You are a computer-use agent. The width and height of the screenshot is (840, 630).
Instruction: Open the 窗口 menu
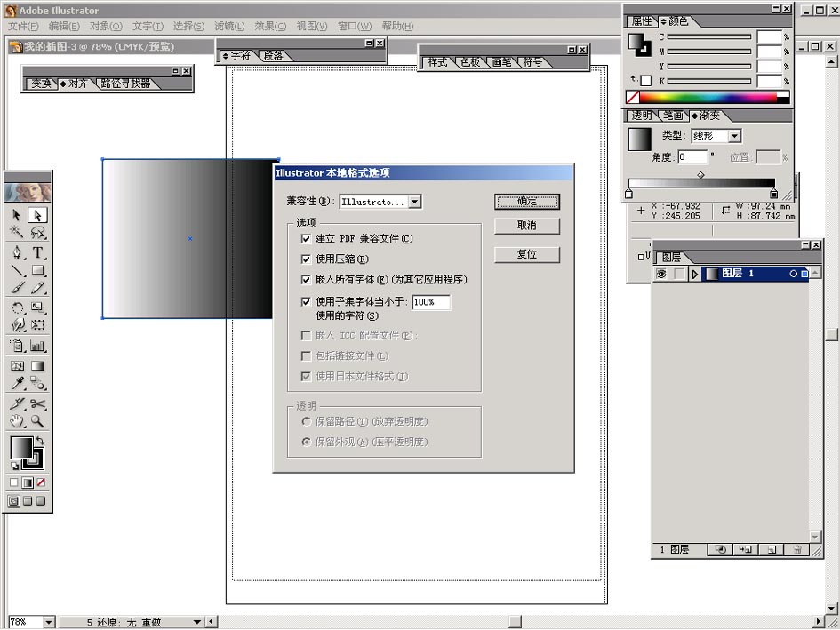355,27
